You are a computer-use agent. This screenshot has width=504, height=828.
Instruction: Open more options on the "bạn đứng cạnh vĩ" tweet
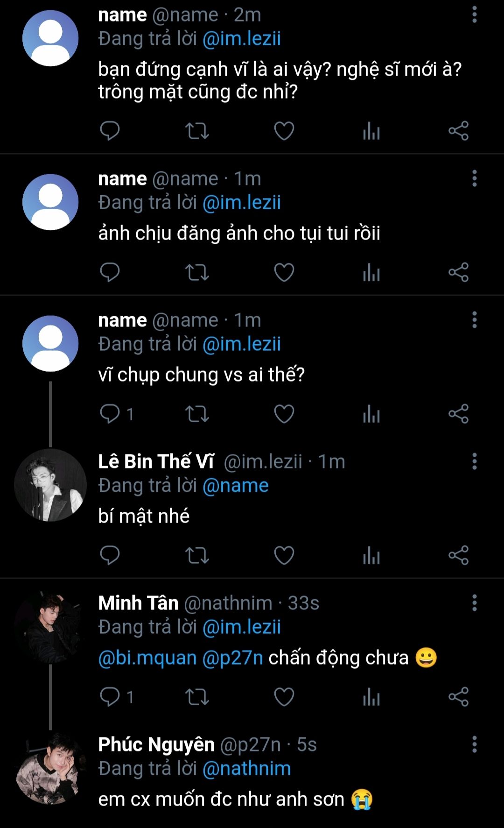coord(474,15)
